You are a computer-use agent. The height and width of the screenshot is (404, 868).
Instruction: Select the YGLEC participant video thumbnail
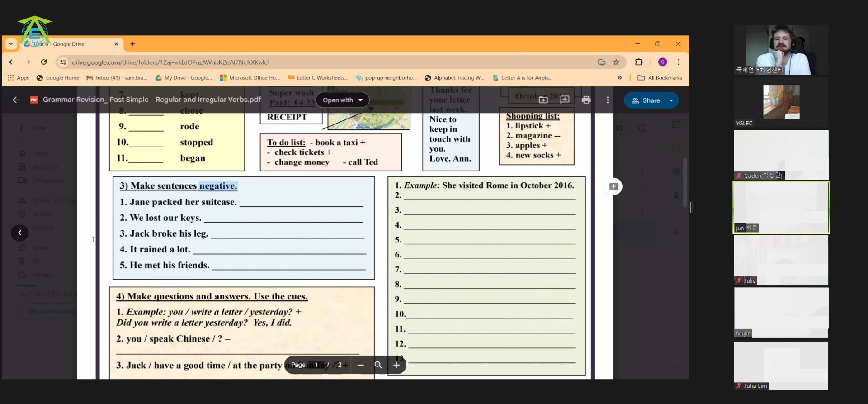point(781,102)
